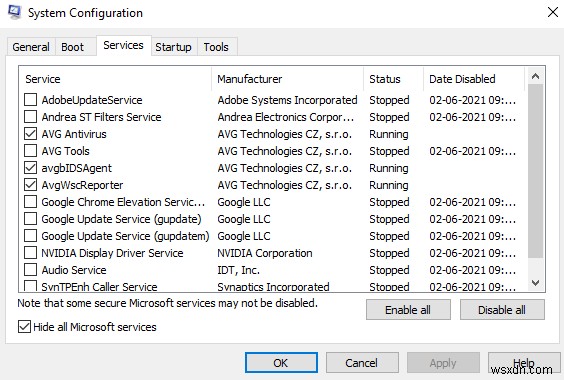Click the Adobe Systems Incorporated manufacturer cell
Image resolution: width=564 pixels, height=380 pixels.
[287, 100]
